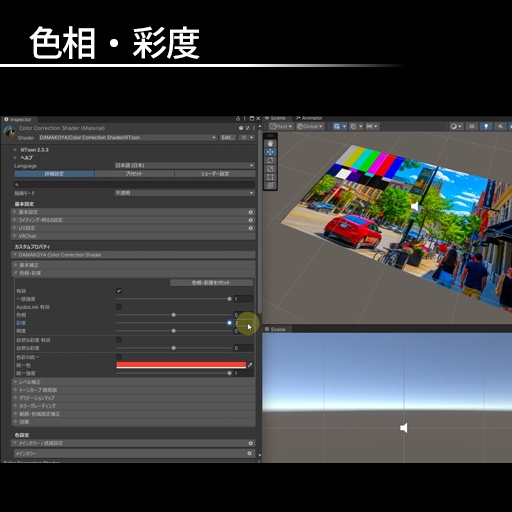Enable the AudioLink 有効 checkbox
This screenshot has height=512, width=512.
(119, 307)
